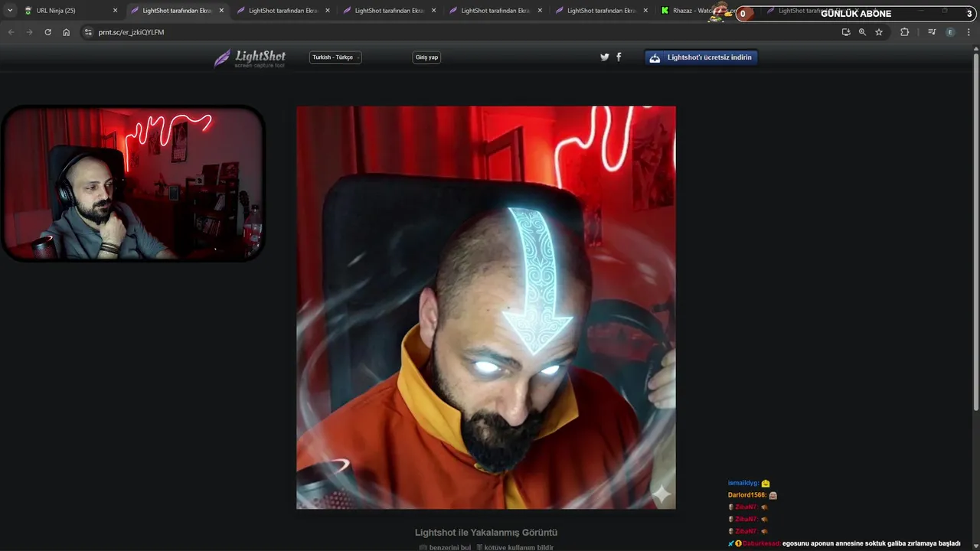Go to the browser home icon
Screen dimensions: 980x551
tap(66, 32)
